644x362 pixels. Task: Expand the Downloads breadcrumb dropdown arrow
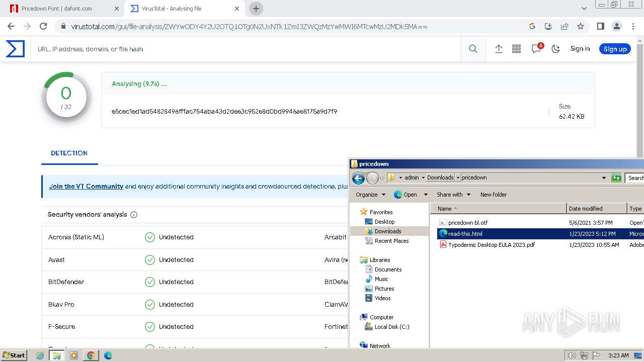458,177
